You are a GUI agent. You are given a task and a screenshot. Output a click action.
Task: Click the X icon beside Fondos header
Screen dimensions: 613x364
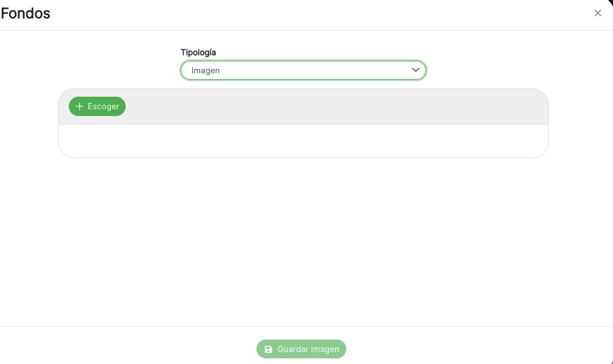(x=598, y=13)
